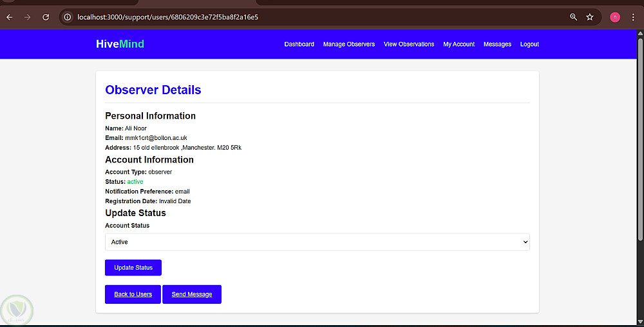The image size is (644, 327).
Task: Click the scrollbar up arrow
Action: [640, 34]
